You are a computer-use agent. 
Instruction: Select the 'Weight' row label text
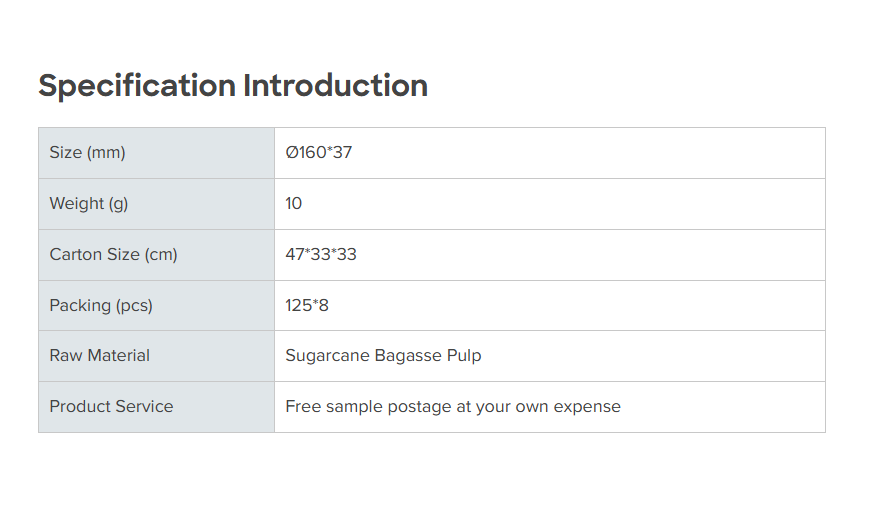click(x=77, y=204)
